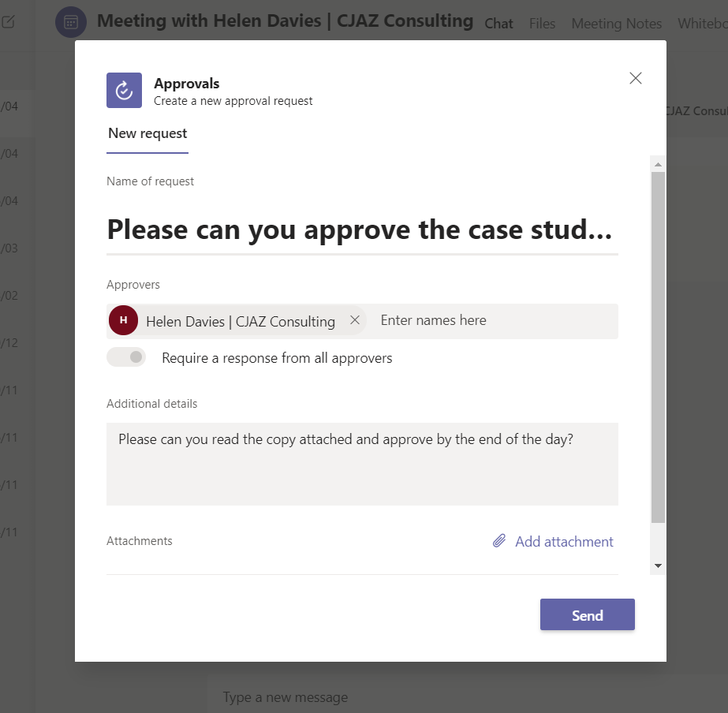Click the new chat compose icon in Teams
The width and height of the screenshot is (728, 713).
tap(9, 21)
